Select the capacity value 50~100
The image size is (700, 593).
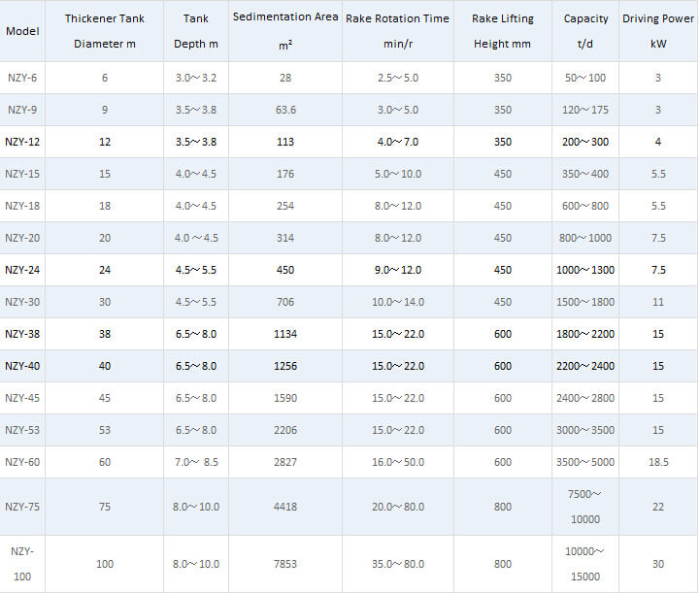point(585,78)
